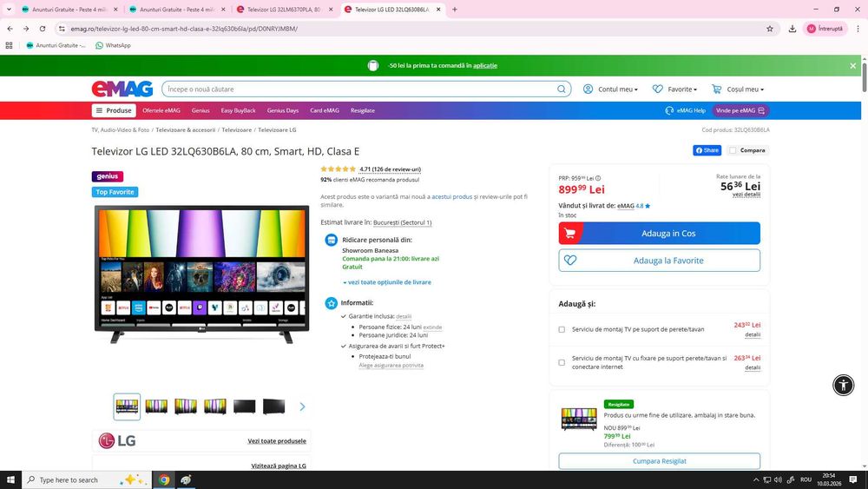Screen dimensions: 868x489
Task: Reload the page
Action: tap(42, 29)
